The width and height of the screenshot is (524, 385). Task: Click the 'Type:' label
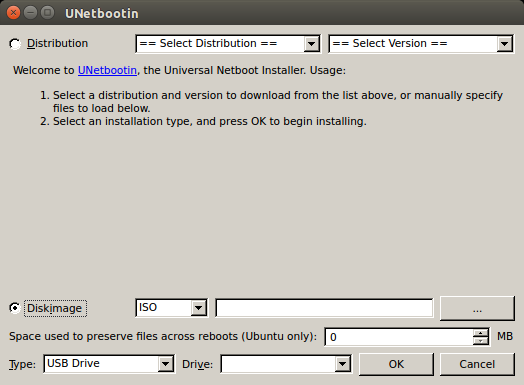pyautogui.click(x=22, y=364)
